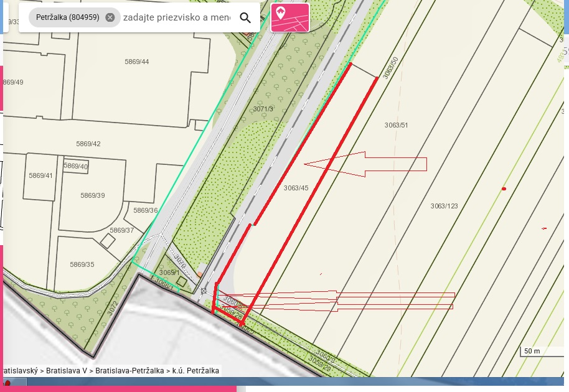Click parcel 3071/3 green strip
569x392 pixels.
(263, 109)
